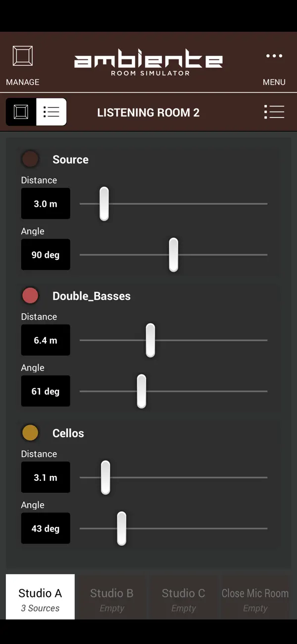Click the 90 deg angle value field
Screen dimensions: 297x644
tap(46, 254)
